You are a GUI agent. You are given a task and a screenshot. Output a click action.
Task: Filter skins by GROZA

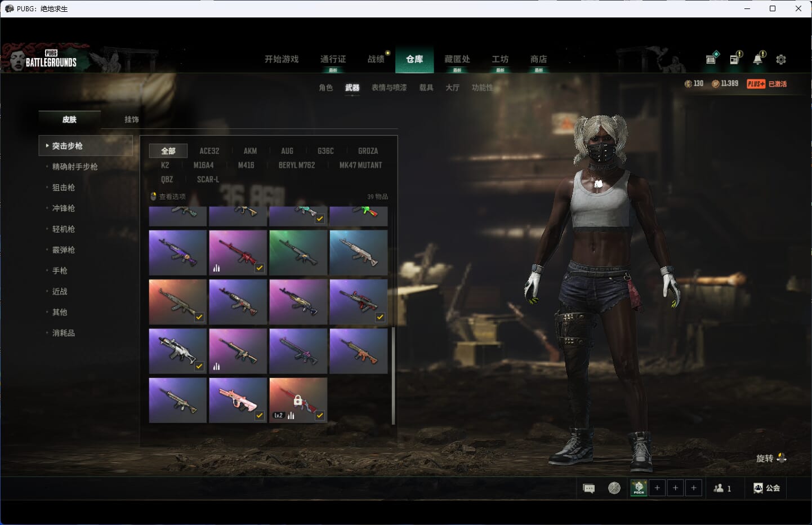click(x=368, y=151)
